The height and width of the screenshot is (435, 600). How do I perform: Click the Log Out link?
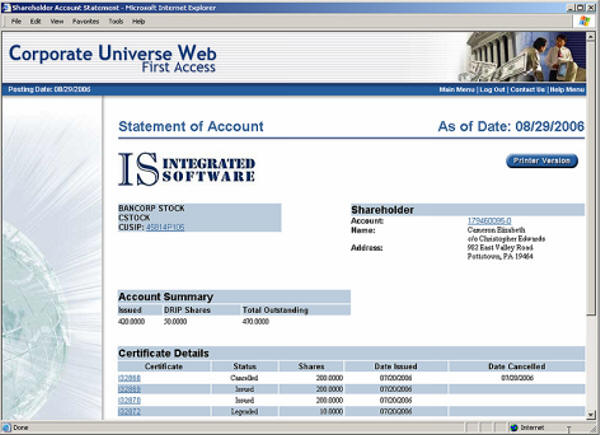492,90
